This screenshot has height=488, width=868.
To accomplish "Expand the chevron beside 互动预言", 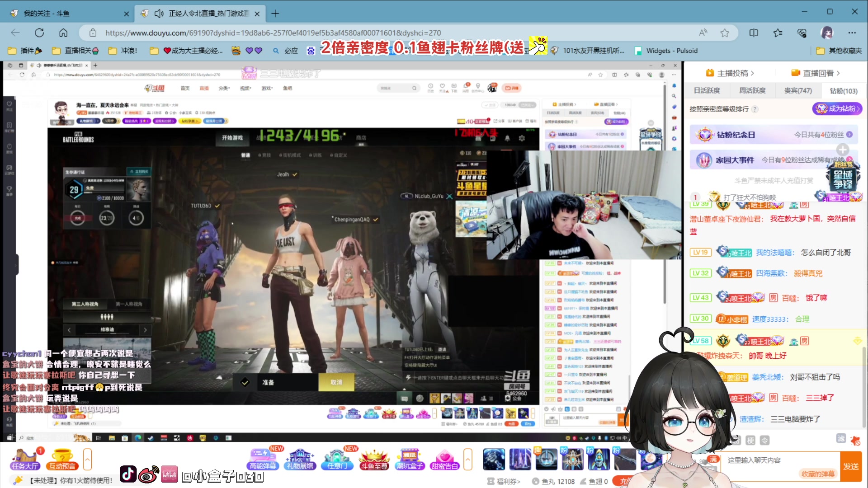I will 88,459.
